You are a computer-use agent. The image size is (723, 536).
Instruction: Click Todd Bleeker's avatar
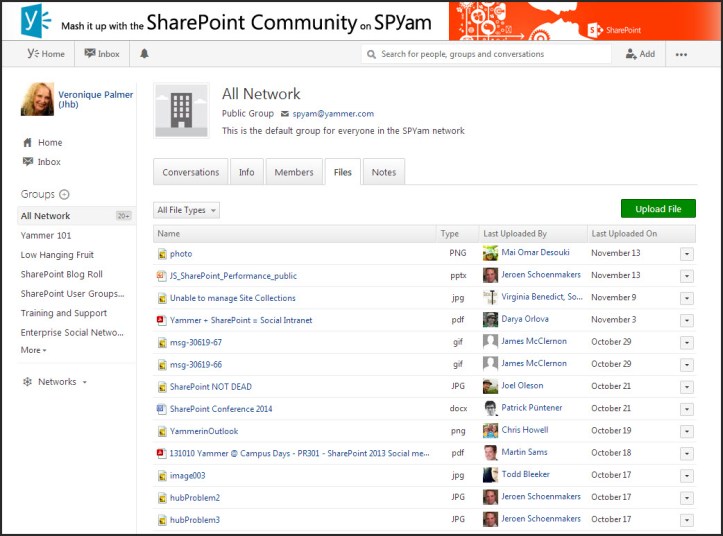click(490, 474)
